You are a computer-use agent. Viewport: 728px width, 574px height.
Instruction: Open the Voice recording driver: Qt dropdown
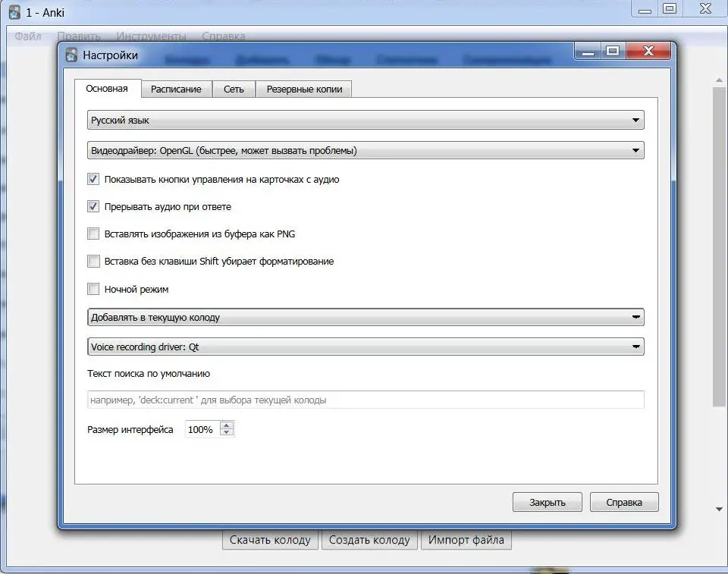click(x=366, y=347)
